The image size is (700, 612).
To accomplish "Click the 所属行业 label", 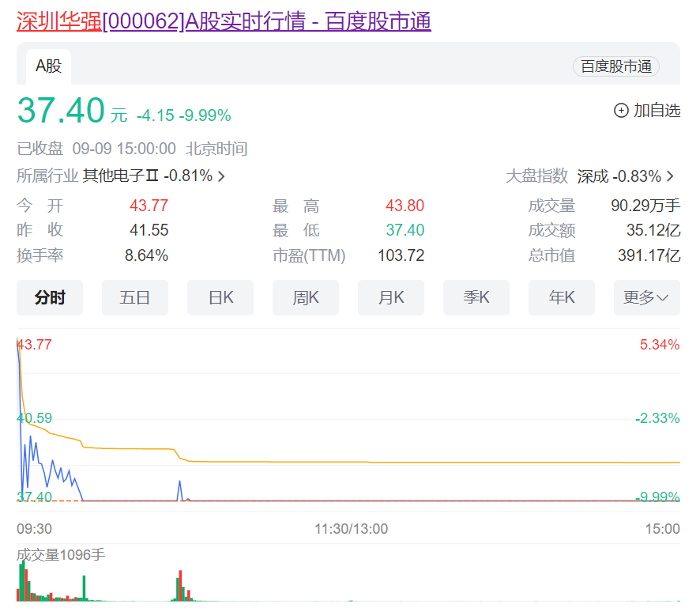I will pos(47,176).
